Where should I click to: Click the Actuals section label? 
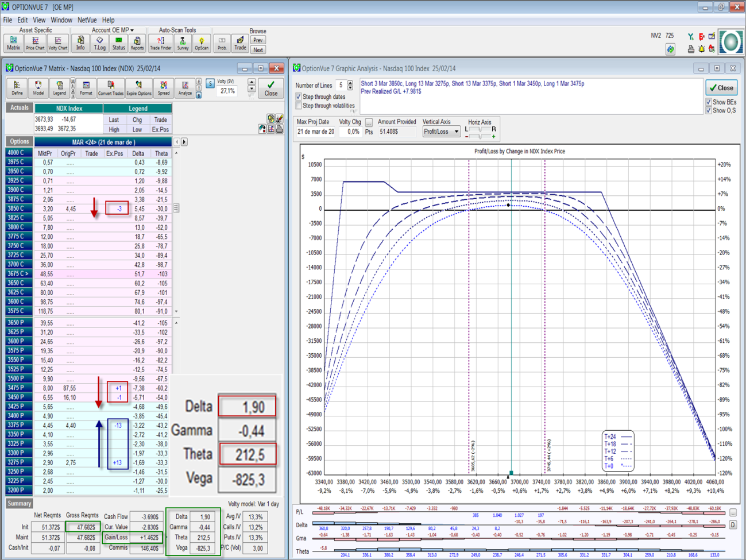[19, 107]
